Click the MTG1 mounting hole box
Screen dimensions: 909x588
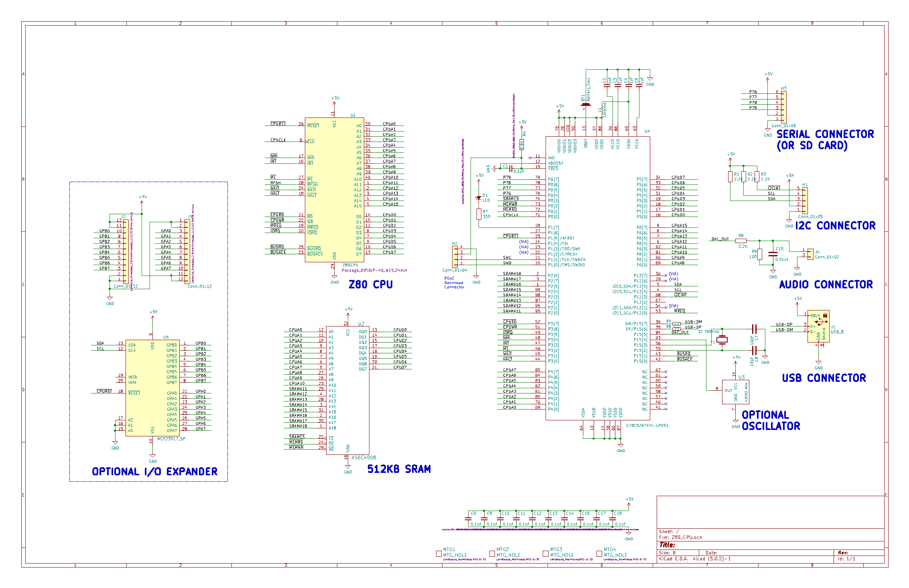(438, 554)
